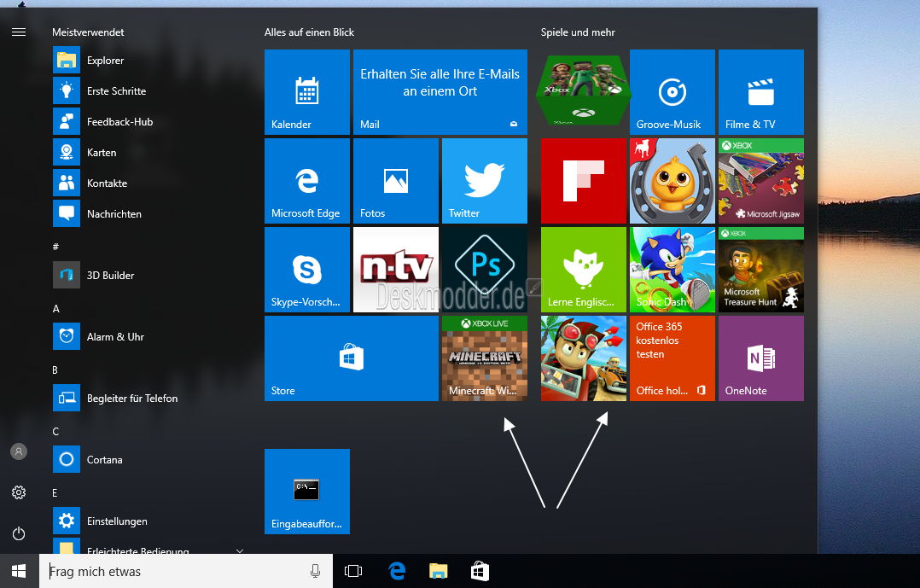Launch the Minecraft Xbox Live tile

tap(484, 358)
